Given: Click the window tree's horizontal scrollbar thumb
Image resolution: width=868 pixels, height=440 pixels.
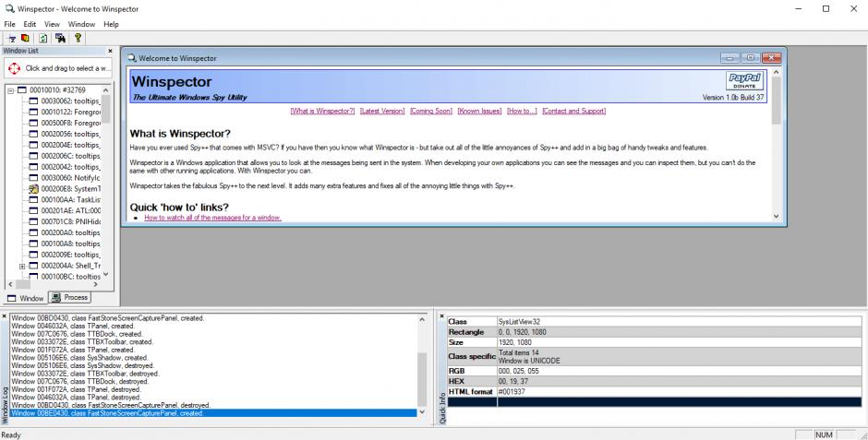Looking at the screenshot, I should [23, 284].
